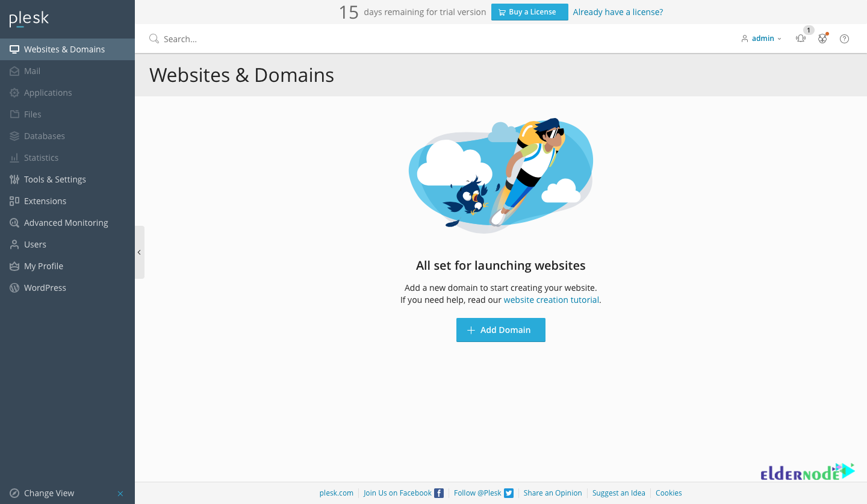
Task: Open the Mail section
Action: 33,70
